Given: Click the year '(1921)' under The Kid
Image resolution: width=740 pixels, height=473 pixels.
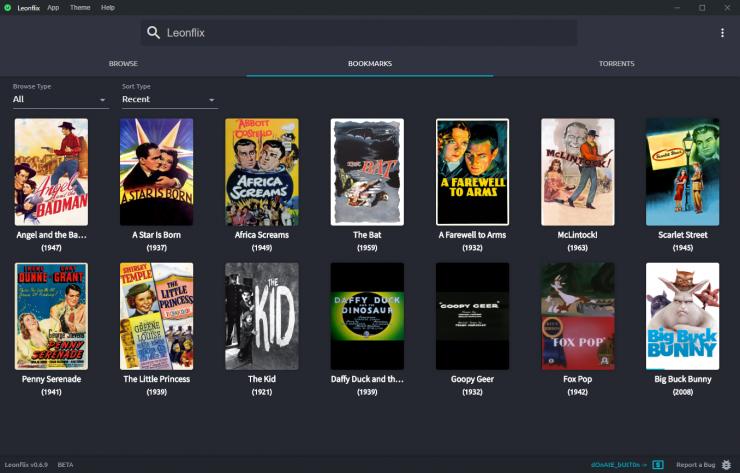Looking at the screenshot, I should tap(261, 392).
